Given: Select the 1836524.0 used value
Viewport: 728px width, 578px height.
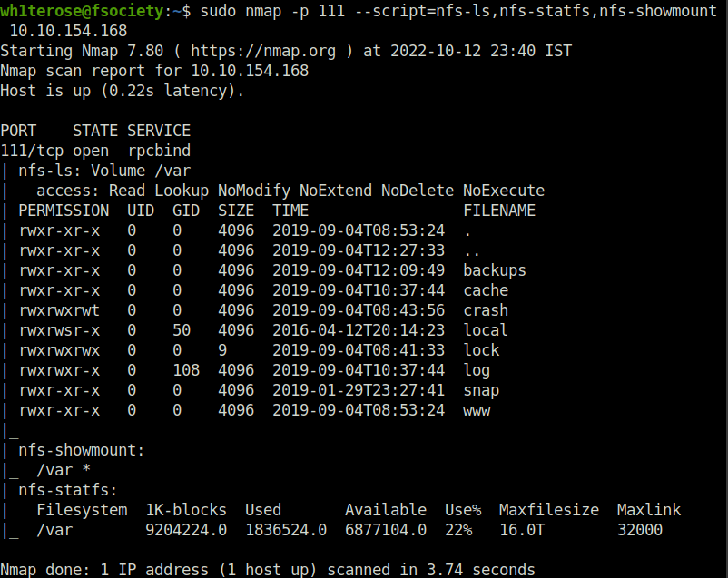Looking at the screenshot, I should 286,530.
